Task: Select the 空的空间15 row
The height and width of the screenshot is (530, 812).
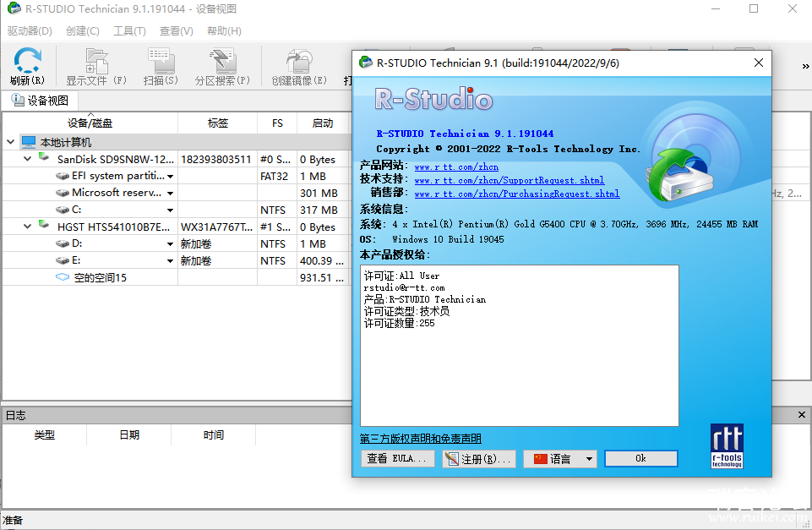Action: point(176,277)
